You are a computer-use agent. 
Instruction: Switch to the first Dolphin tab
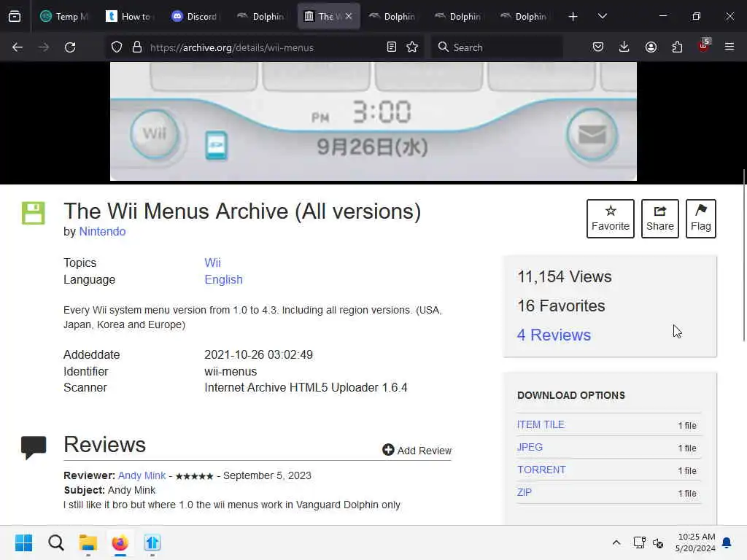click(x=260, y=16)
